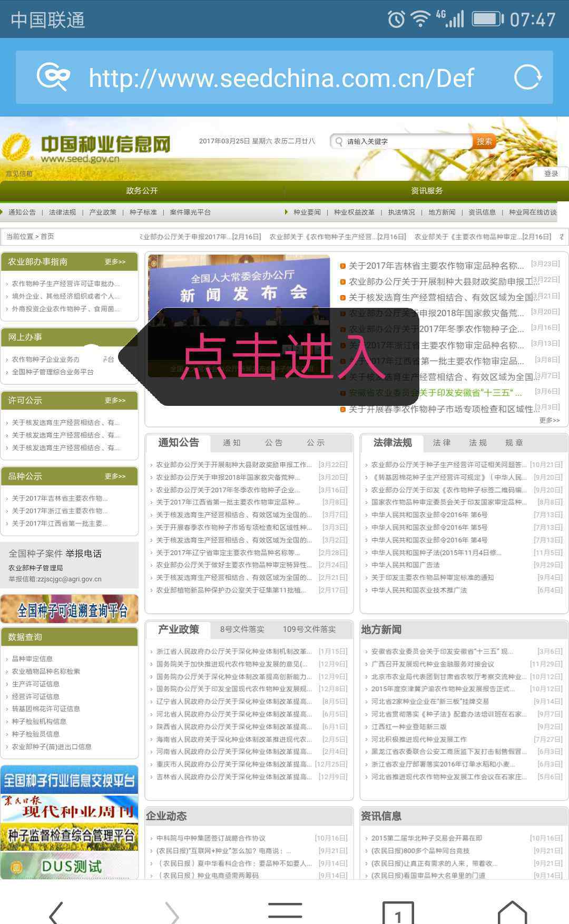Open 农业植物品种名称检索 data query
This screenshot has height=924, width=569.
[46, 672]
